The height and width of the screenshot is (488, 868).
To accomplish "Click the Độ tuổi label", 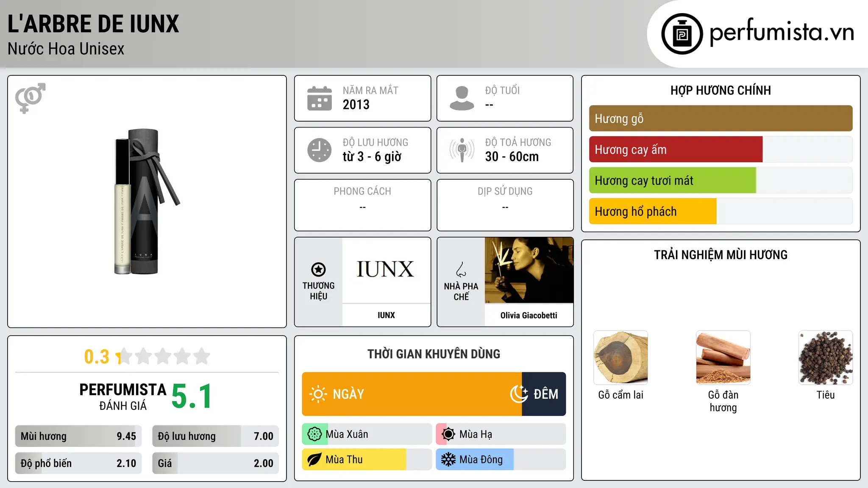I will (x=502, y=90).
